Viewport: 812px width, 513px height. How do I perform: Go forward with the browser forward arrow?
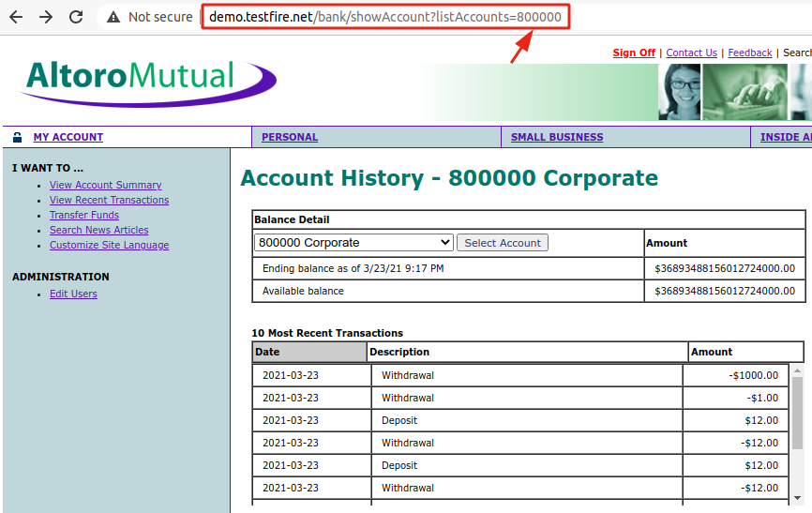(x=46, y=17)
